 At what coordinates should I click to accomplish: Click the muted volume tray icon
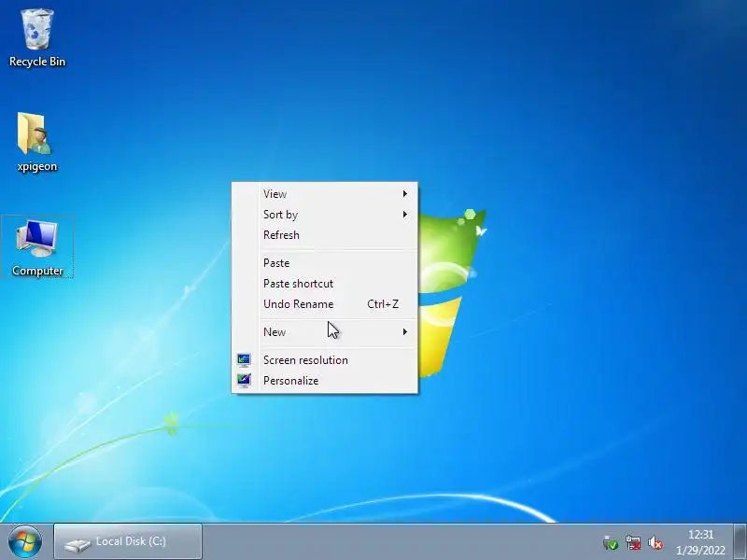pyautogui.click(x=655, y=542)
